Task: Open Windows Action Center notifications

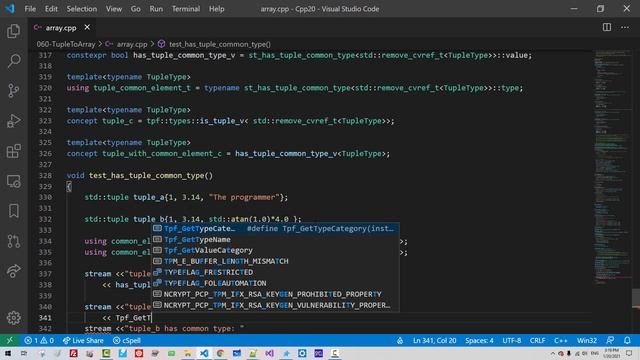Action: pos(629,353)
